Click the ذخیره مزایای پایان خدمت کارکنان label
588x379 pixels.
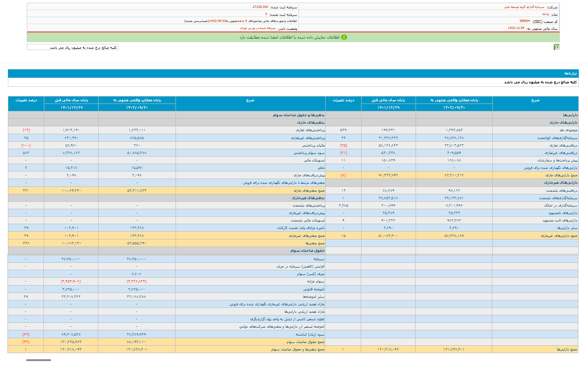click(301, 228)
